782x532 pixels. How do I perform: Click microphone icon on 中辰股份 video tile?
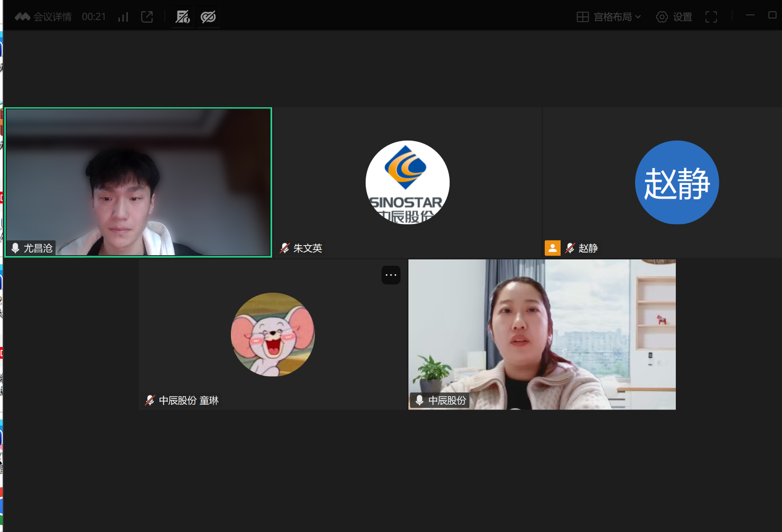(x=420, y=400)
